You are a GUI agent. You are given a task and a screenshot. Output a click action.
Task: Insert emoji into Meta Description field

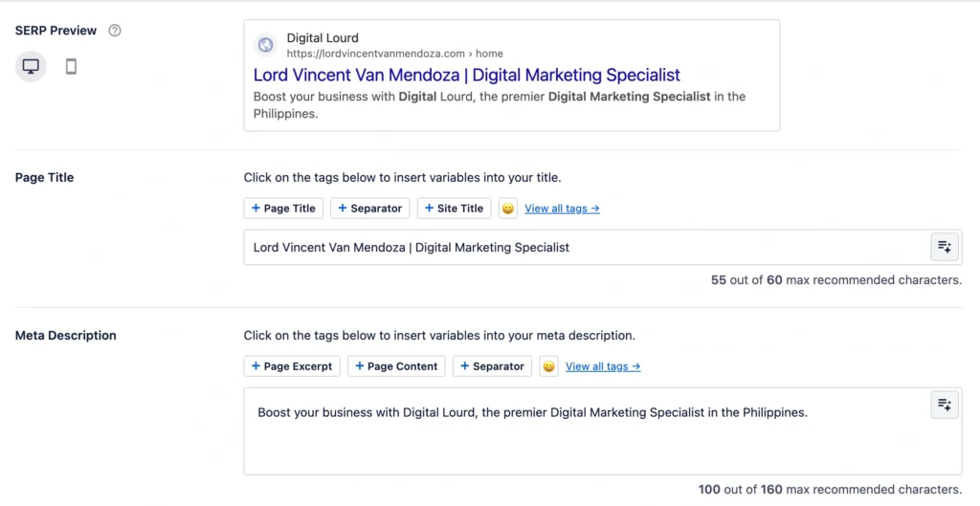point(548,366)
